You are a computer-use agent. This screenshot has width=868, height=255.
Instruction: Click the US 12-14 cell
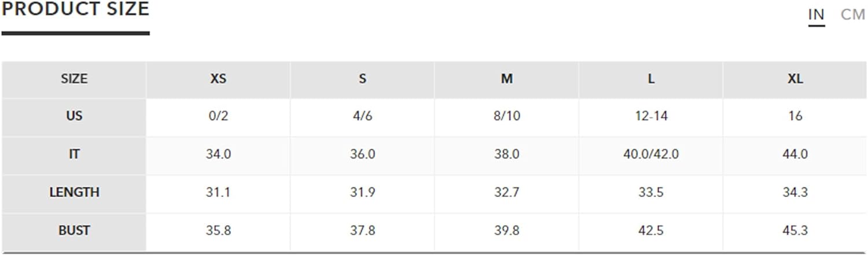click(651, 116)
